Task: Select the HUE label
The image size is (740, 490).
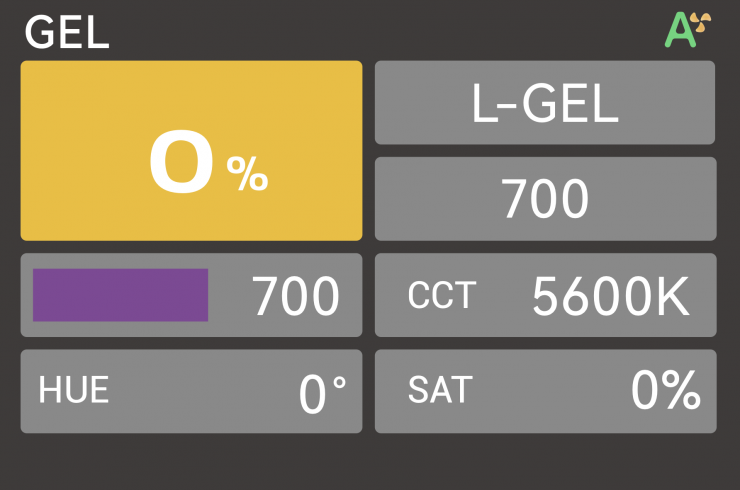Action: pyautogui.click(x=73, y=392)
